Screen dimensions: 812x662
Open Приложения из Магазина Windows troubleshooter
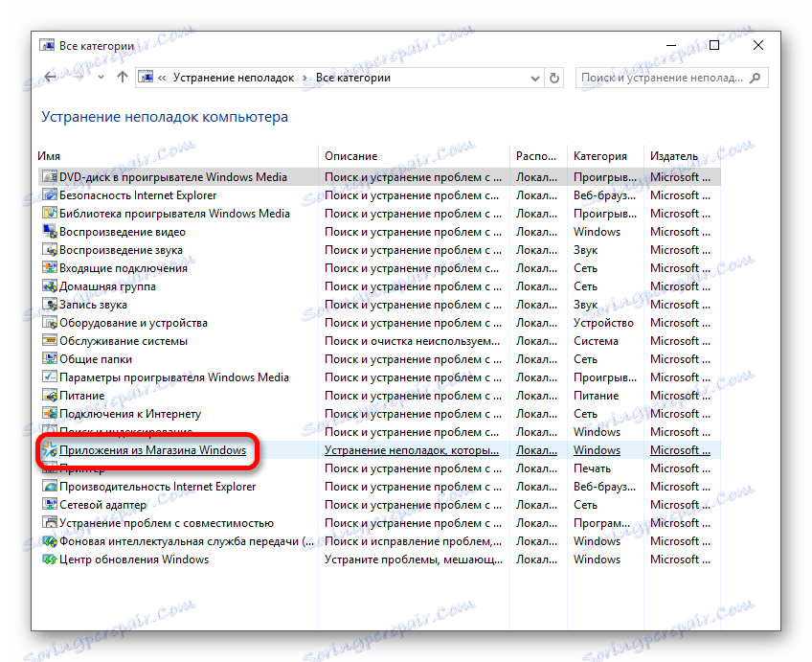point(153,450)
